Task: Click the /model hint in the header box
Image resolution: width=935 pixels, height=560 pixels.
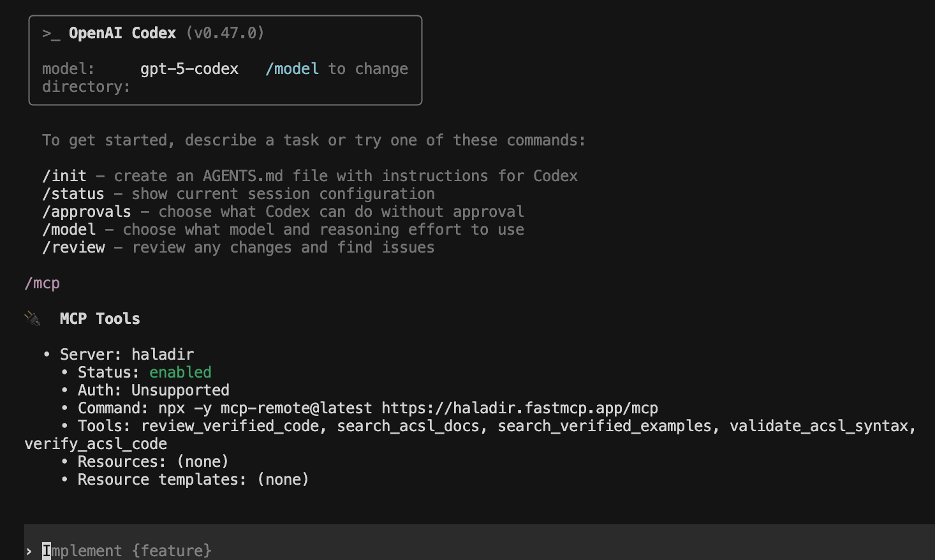Action: [x=292, y=69]
